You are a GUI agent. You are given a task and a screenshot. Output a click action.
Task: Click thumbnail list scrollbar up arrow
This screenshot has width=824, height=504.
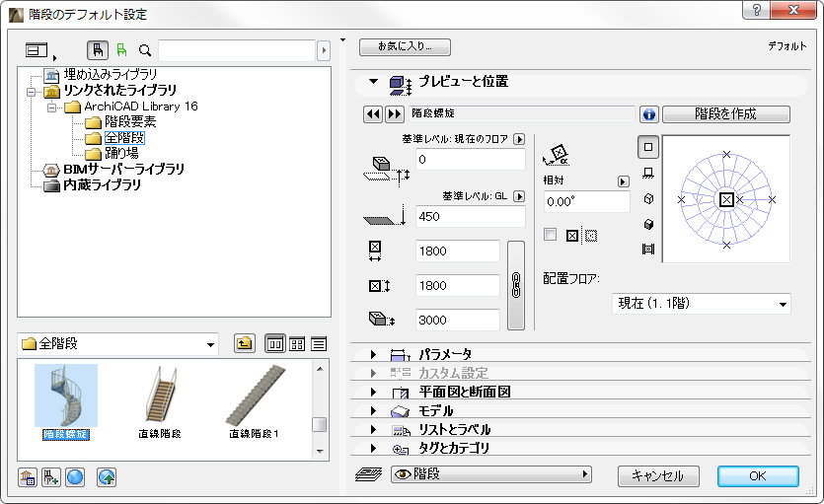click(320, 369)
